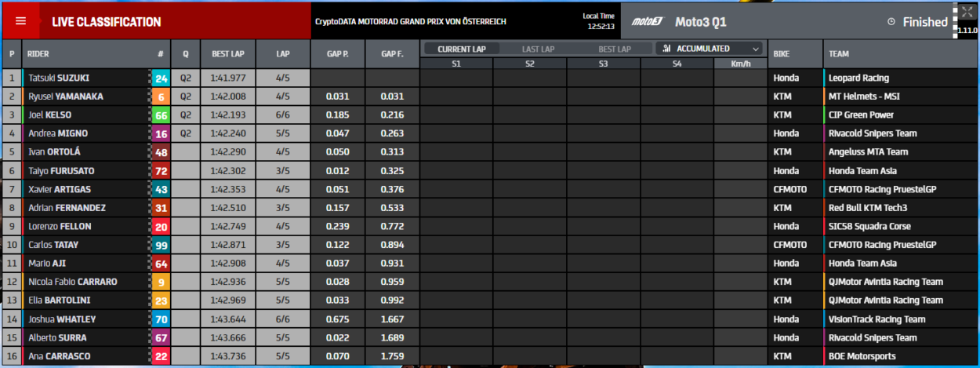Viewport: 980px width, 368px height.
Task: Click the Km/h column header
Action: (x=739, y=63)
